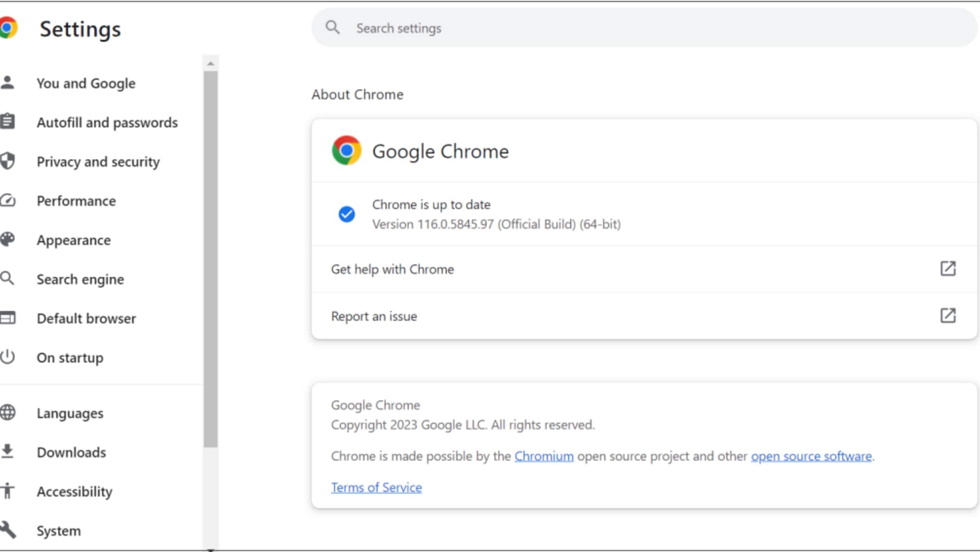Click the Copyright 2023 Google LLC text
Viewport: 980px width, 552px height.
[x=463, y=425]
